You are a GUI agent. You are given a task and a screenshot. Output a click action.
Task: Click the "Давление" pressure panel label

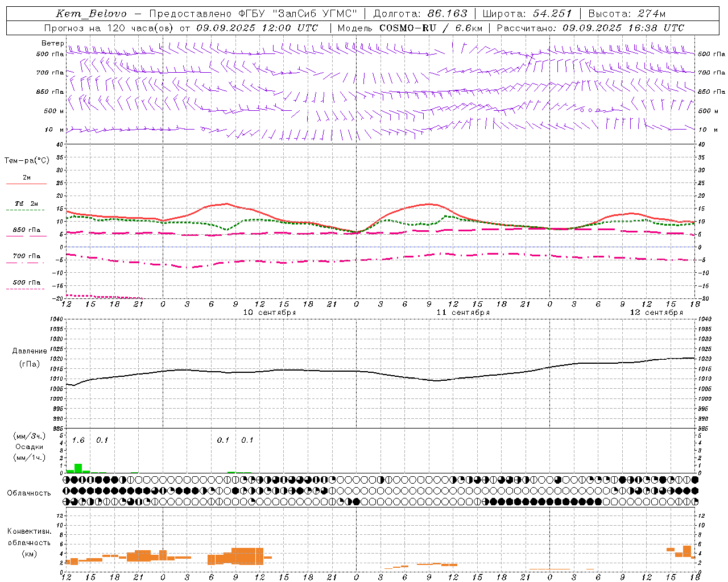click(x=30, y=351)
